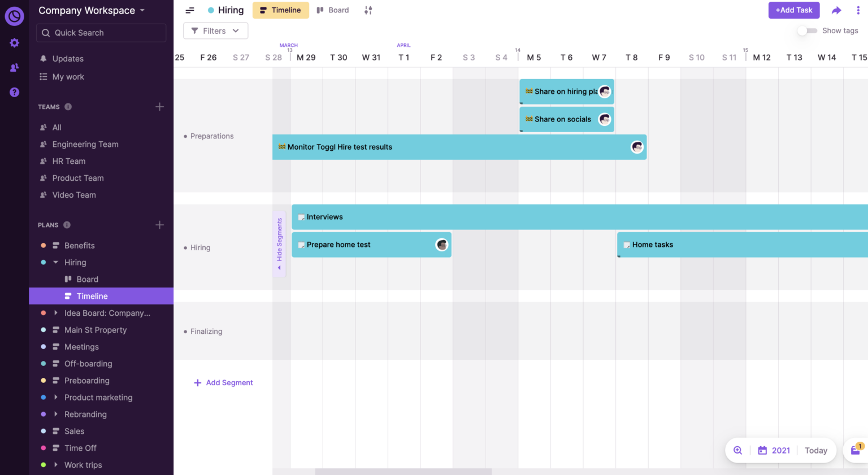The width and height of the screenshot is (868, 475).
Task: Open the timeline zoom magnifier control
Action: click(x=737, y=450)
